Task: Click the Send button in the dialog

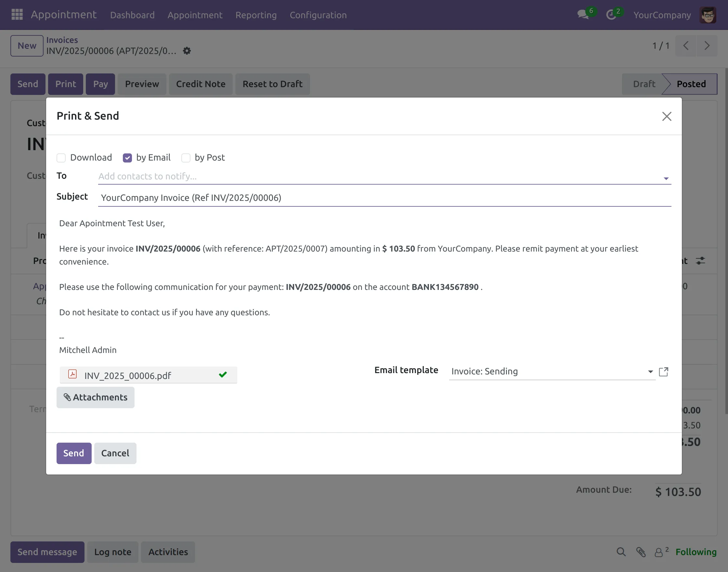Action: click(x=74, y=453)
